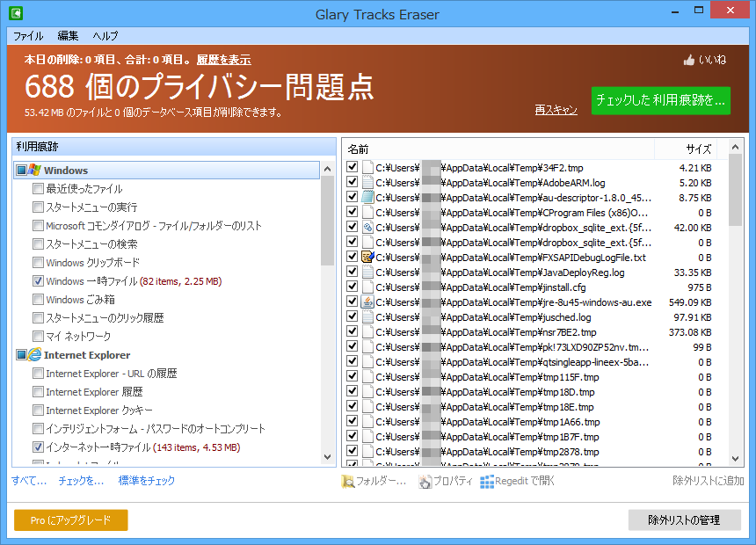Click the file icon beside 34F2.tmp
The height and width of the screenshot is (545, 756).
pos(367,167)
